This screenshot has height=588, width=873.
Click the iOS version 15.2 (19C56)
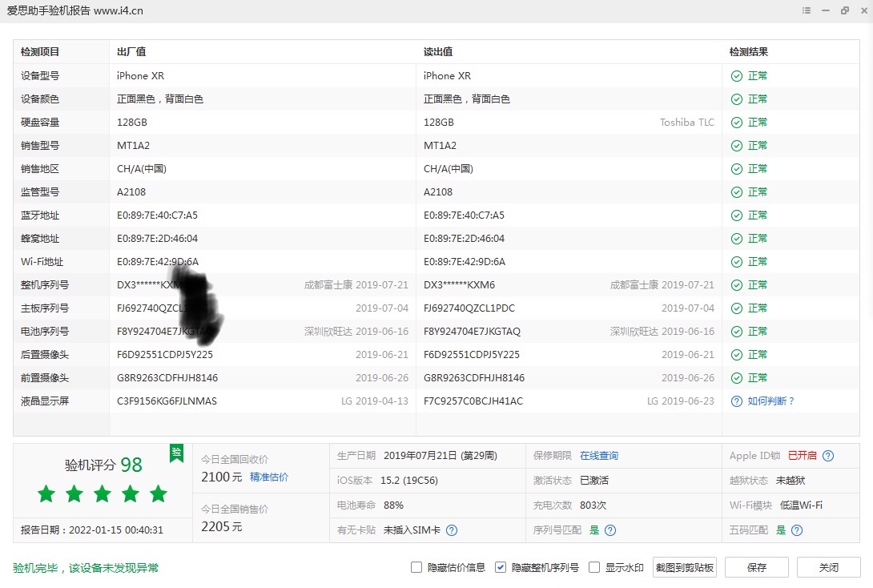point(409,481)
